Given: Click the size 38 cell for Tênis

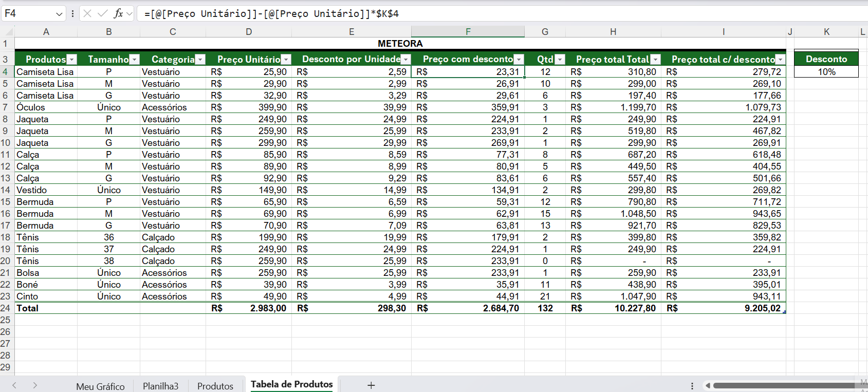Looking at the screenshot, I should click(109, 261).
